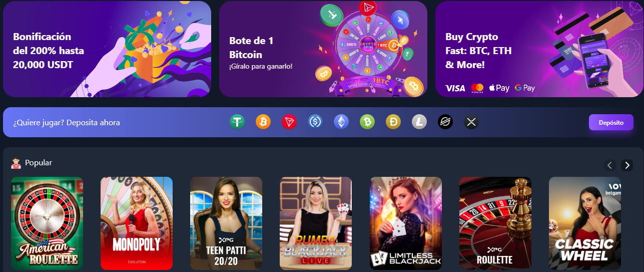Pick the gold Dogecoin icon
This screenshot has height=272, width=644.
point(393,122)
